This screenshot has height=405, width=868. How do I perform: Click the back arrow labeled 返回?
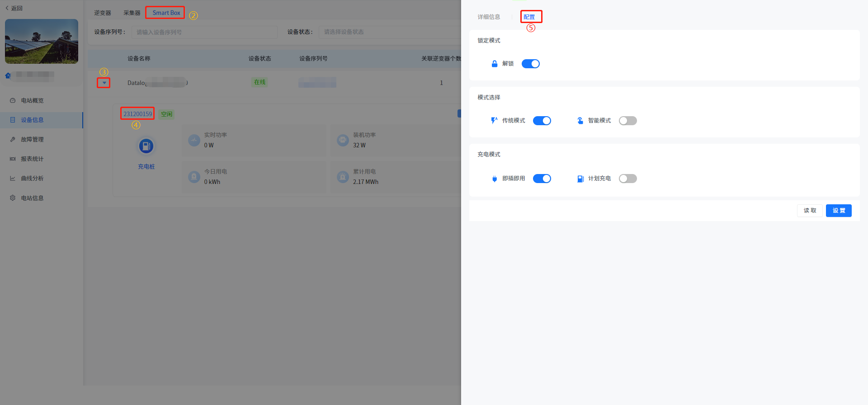tap(7, 8)
